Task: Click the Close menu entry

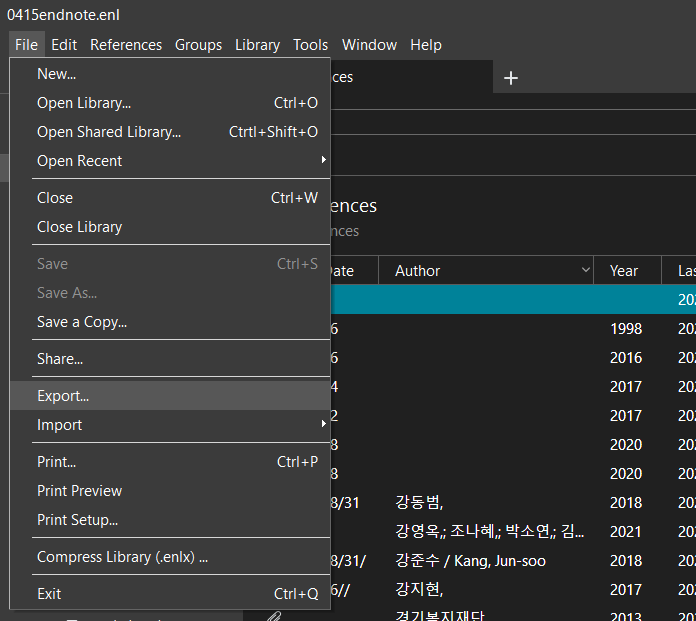Action: [170, 198]
